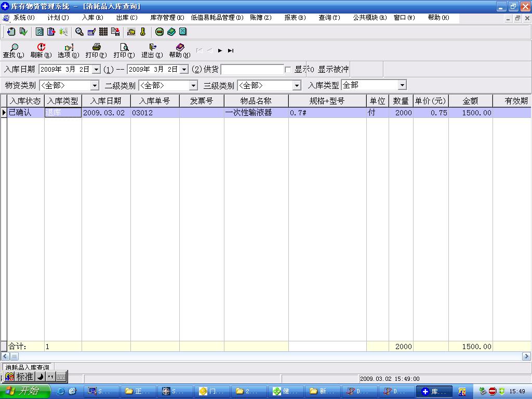Click the red minus circle toolbar icon
Image resolution: width=532 pixels, height=399 pixels.
(159, 32)
